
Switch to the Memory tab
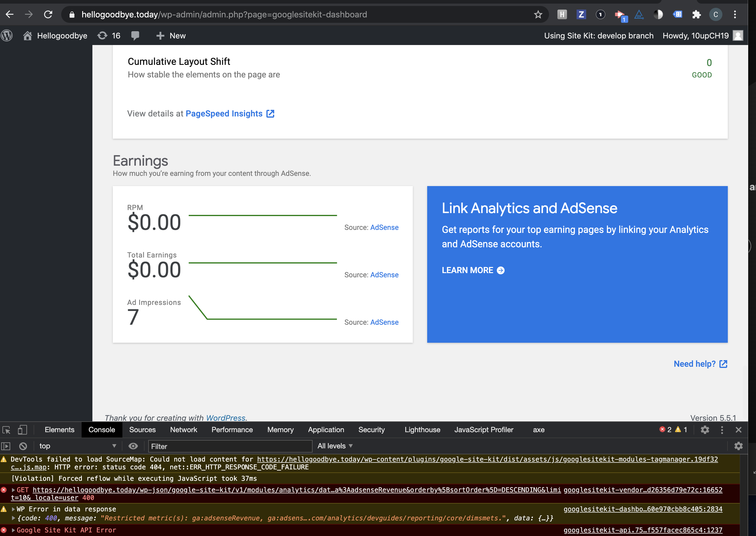[281, 430]
